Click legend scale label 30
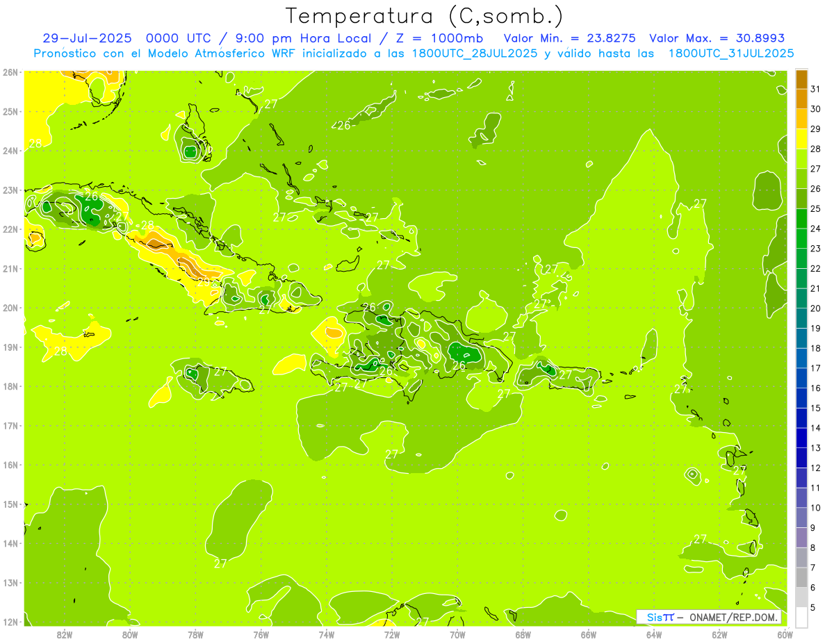The image size is (834, 644). [816, 109]
